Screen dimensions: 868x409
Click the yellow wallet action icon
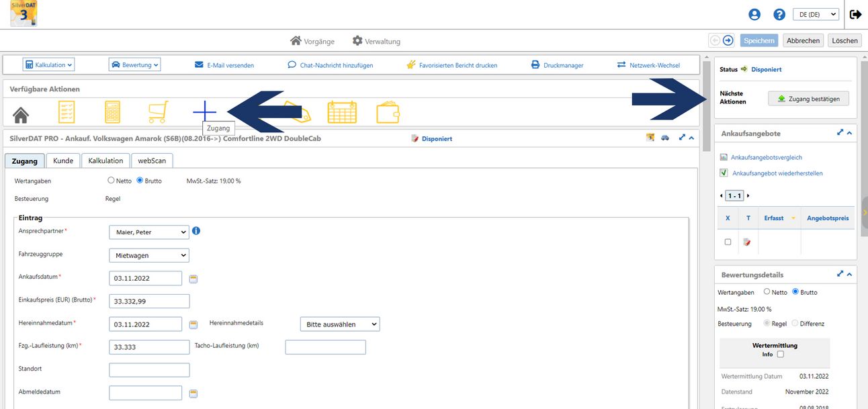point(388,111)
